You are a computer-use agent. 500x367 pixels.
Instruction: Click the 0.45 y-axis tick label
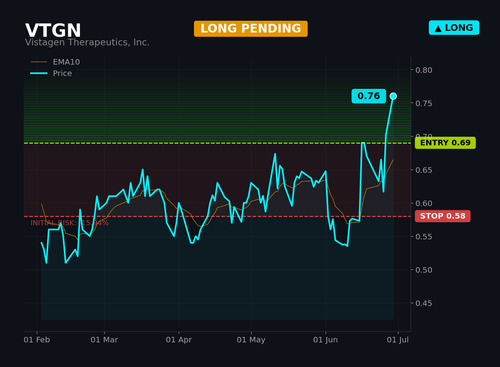pos(424,303)
